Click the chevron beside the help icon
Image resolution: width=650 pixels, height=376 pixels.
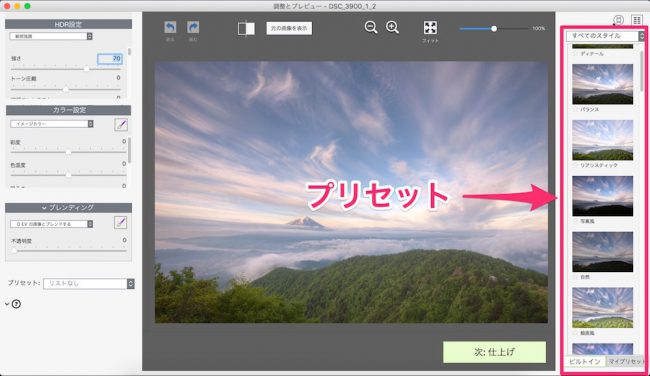[7, 304]
